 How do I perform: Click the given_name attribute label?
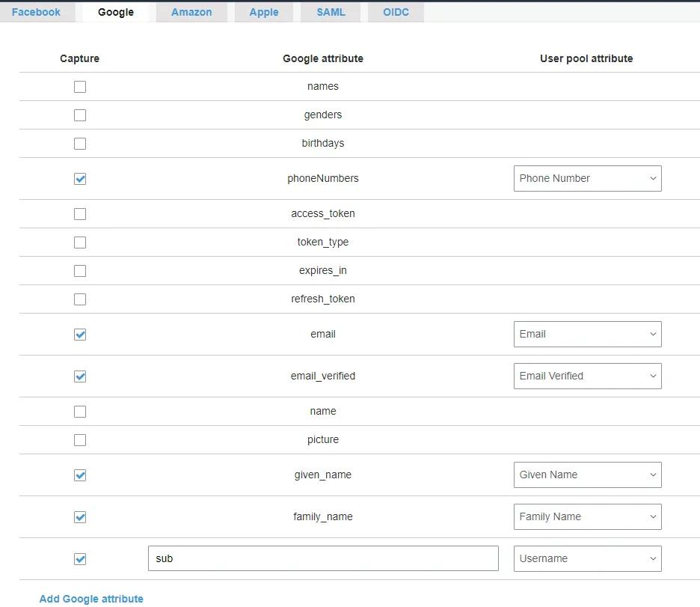[323, 475]
